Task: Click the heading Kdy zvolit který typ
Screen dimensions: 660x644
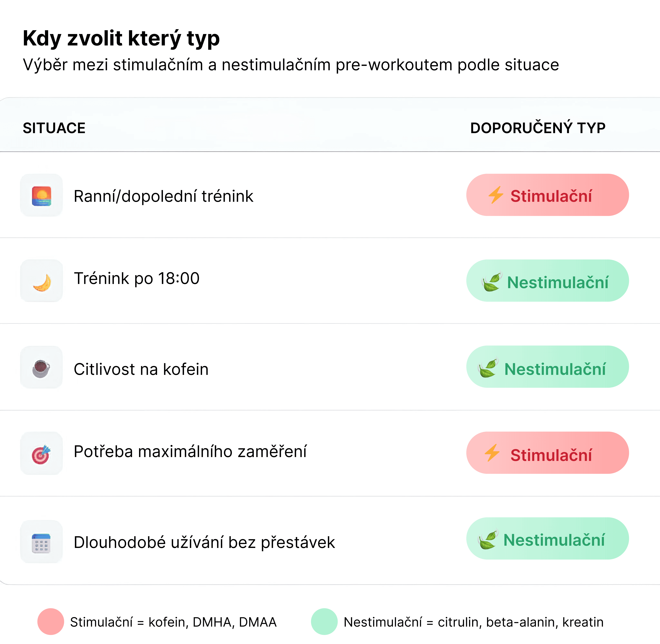Action: coord(121,38)
